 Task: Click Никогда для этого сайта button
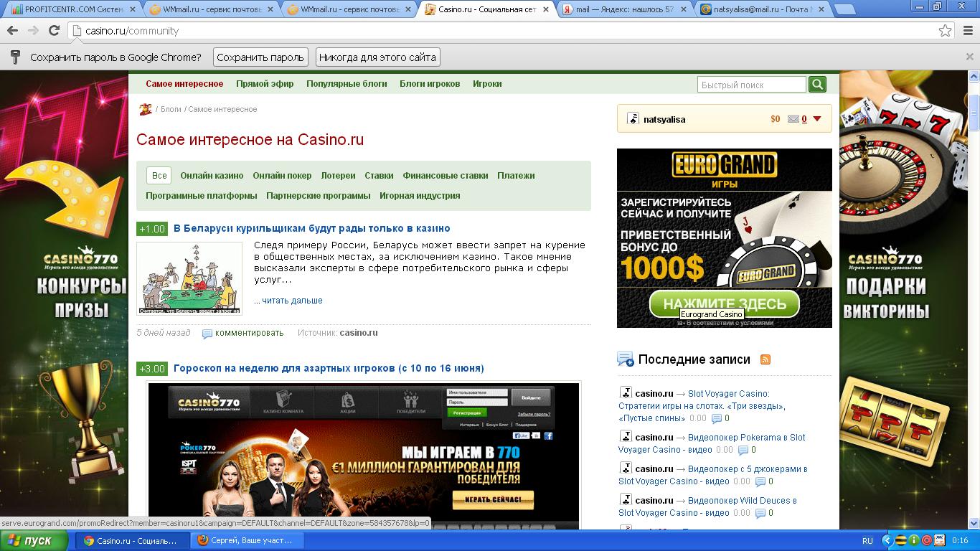[x=377, y=57]
